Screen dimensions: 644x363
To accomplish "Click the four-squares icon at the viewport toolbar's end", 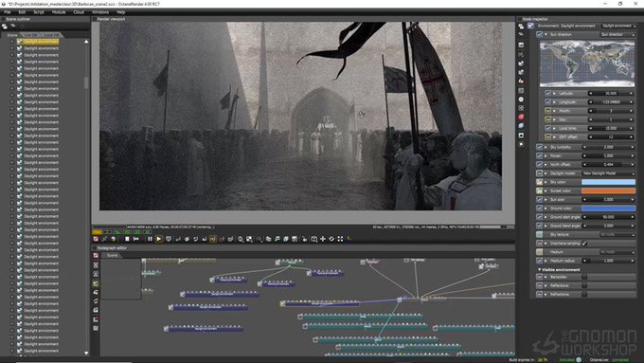I will tap(340, 239).
